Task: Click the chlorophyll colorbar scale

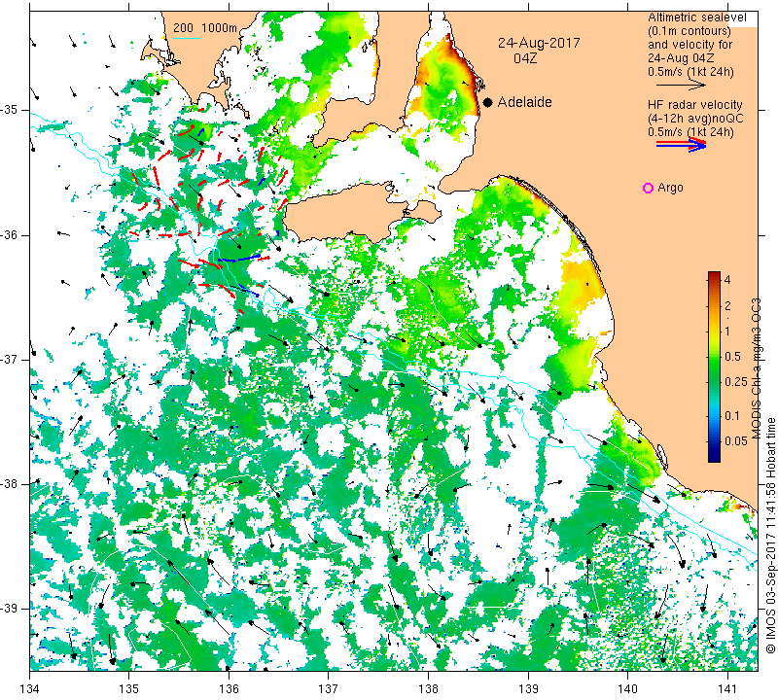Action: pyautogui.click(x=714, y=367)
